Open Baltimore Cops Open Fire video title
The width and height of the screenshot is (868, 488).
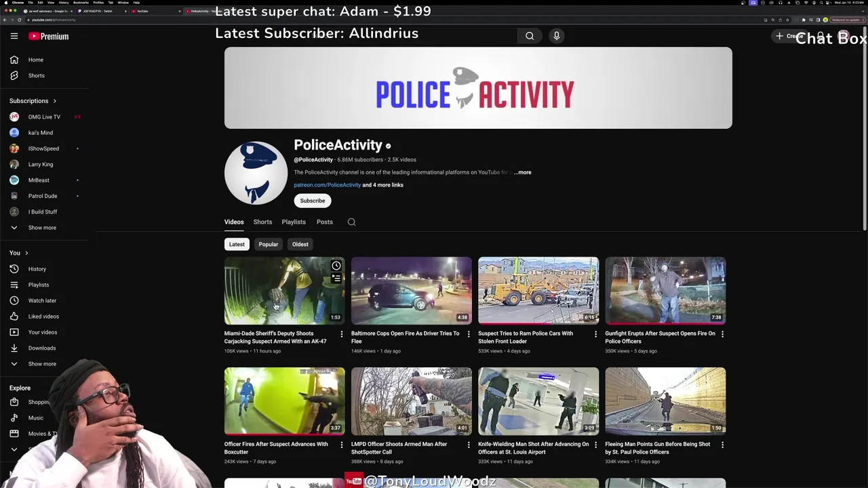(405, 337)
